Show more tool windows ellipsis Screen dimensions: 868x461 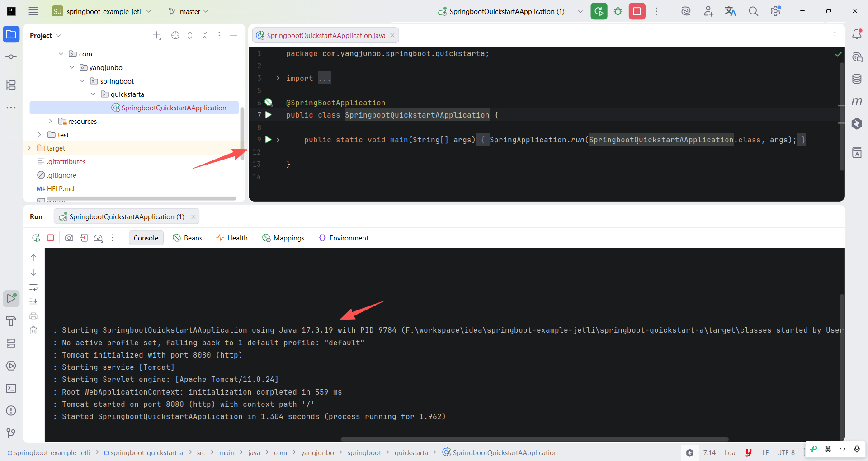(11, 108)
